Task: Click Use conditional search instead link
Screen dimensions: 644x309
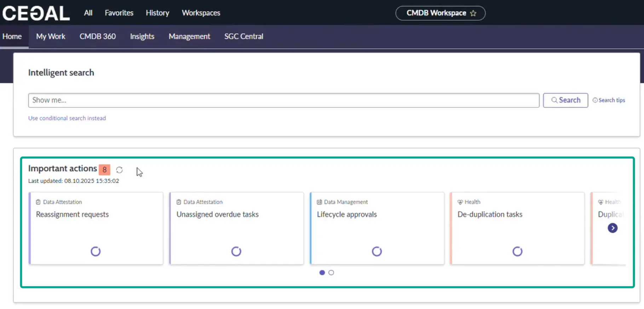Action: tap(67, 118)
